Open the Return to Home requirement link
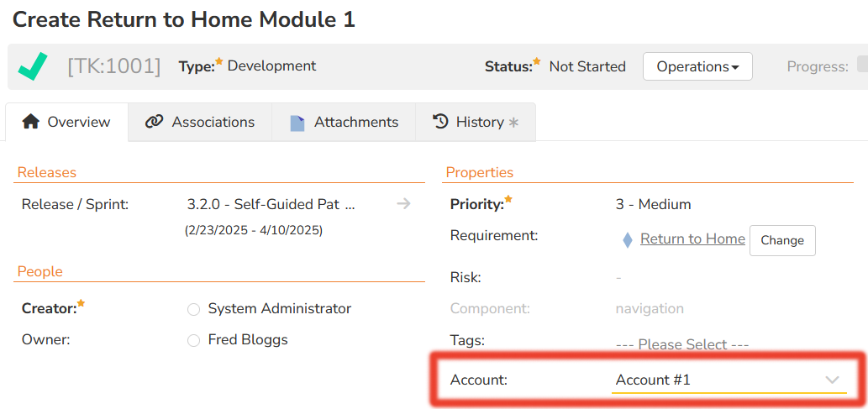 click(x=692, y=239)
